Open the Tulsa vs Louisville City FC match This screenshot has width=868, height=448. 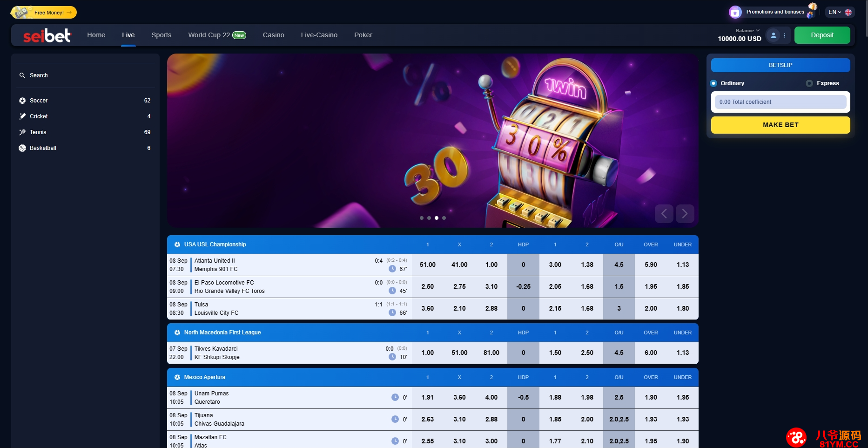tap(216, 309)
